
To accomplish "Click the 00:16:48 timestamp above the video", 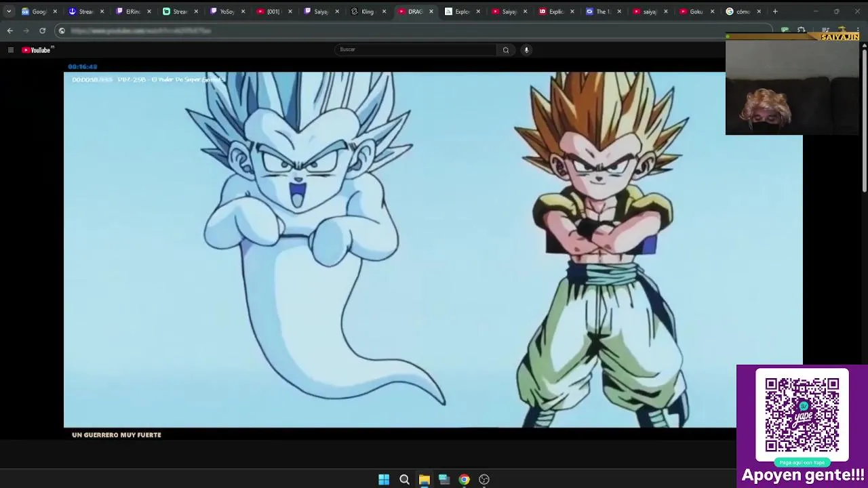I will 83,66.
